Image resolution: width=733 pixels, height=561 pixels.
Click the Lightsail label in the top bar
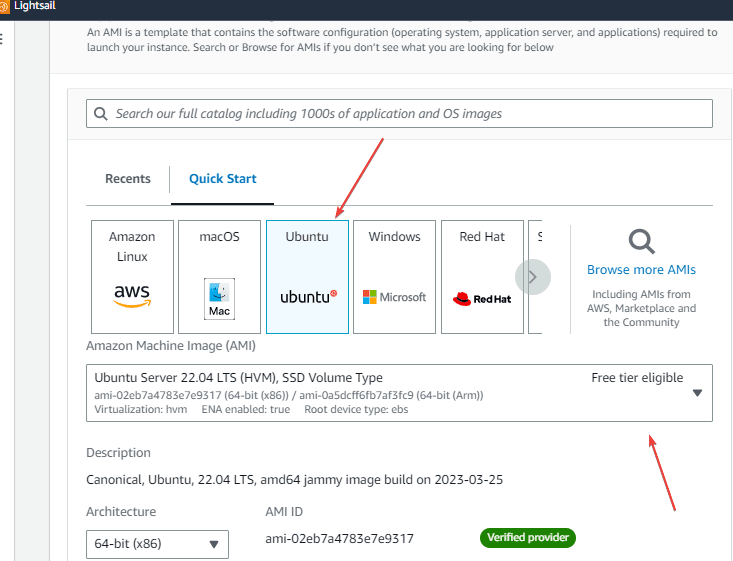(35, 6)
